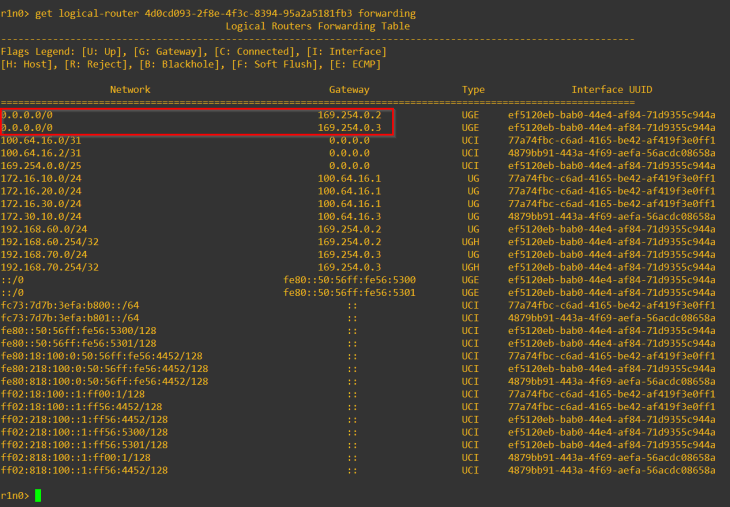Select the 192.168.70.254/32 host route
Screen dimensions: 730x507
50,267
